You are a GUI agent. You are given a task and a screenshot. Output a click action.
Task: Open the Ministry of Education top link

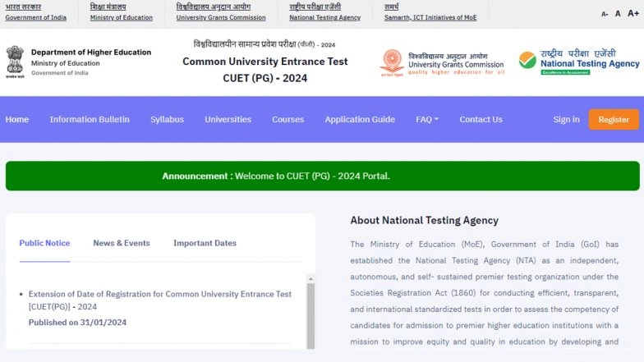[122, 18]
